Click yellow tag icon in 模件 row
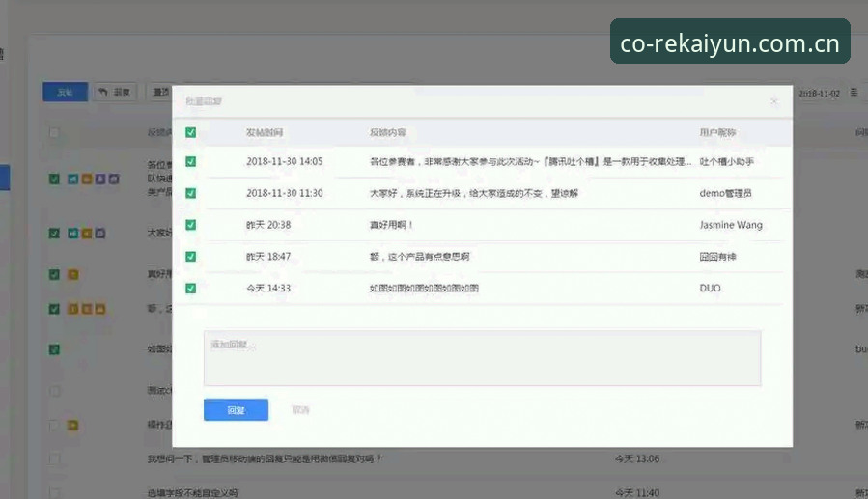Screen dimensions: 868x499 (73, 425)
